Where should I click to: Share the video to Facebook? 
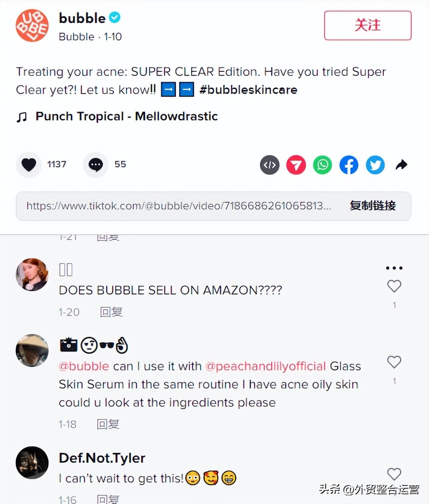pyautogui.click(x=349, y=165)
